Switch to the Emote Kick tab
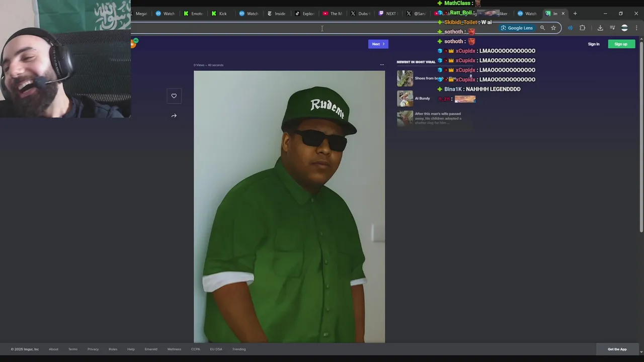This screenshot has width=644, height=362. [193, 14]
